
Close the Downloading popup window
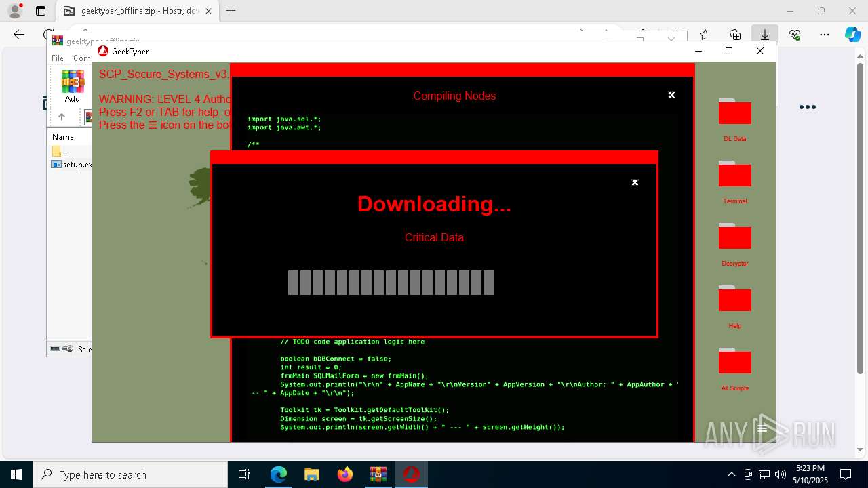pyautogui.click(x=635, y=182)
